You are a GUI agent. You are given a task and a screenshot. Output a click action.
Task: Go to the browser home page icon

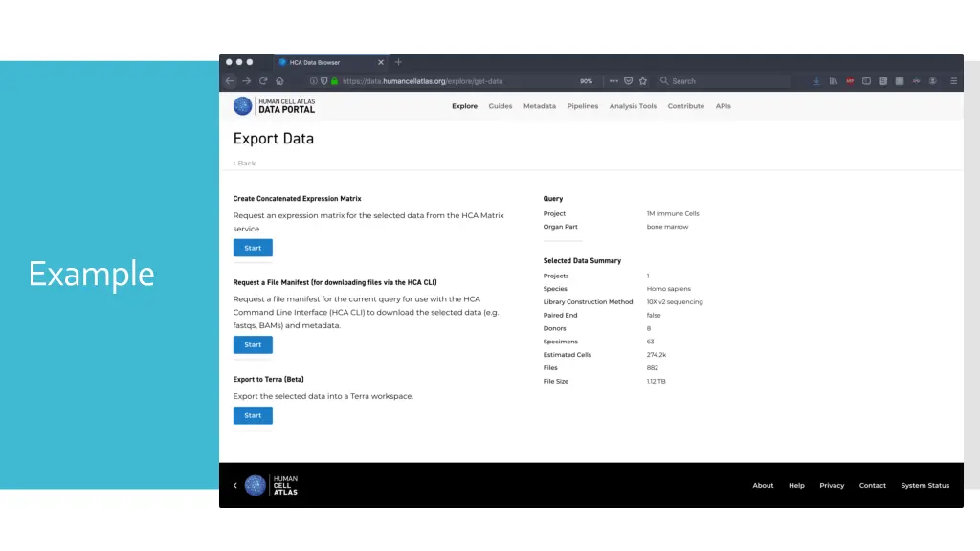tap(279, 81)
